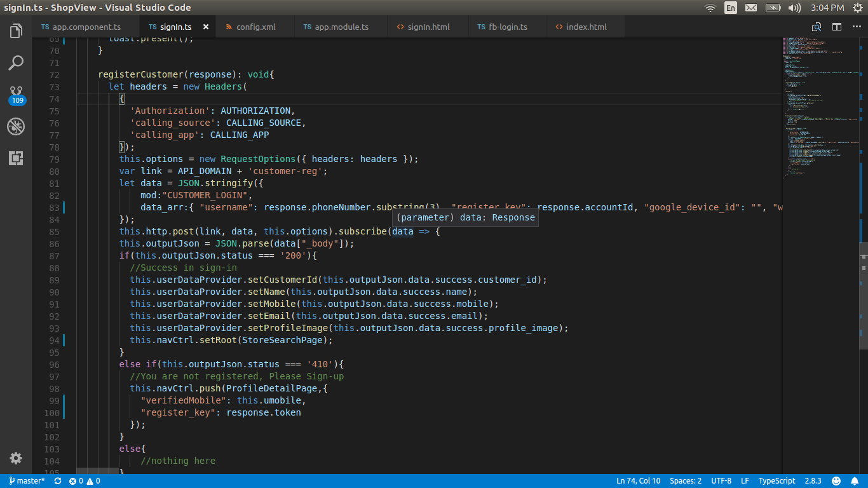Image resolution: width=868 pixels, height=488 pixels.
Task: Select language mode TypeScript in status bar
Action: 776,481
